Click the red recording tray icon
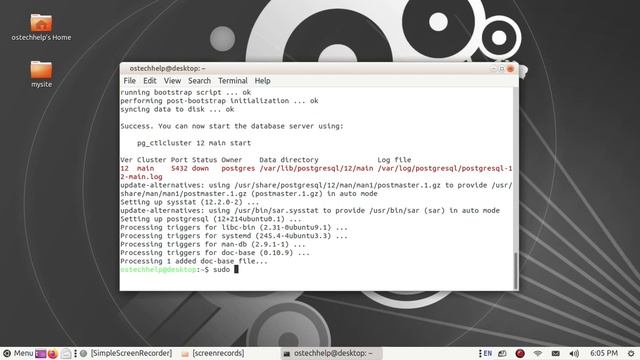The image size is (640, 360). click(x=520, y=353)
